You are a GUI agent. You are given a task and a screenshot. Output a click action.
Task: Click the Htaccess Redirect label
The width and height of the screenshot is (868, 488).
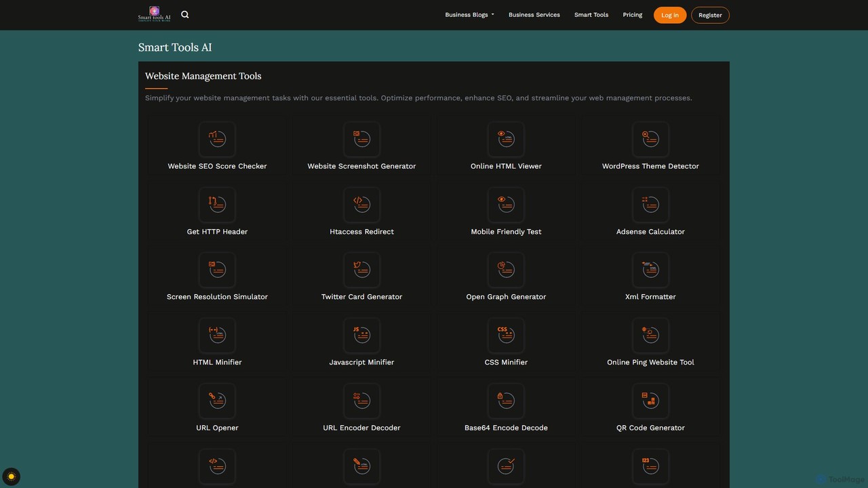[361, 232]
